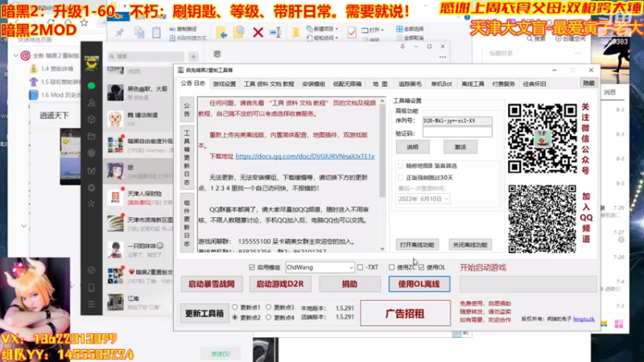Open 新建项目 dropdown in Explorer ribbon

point(323,29)
